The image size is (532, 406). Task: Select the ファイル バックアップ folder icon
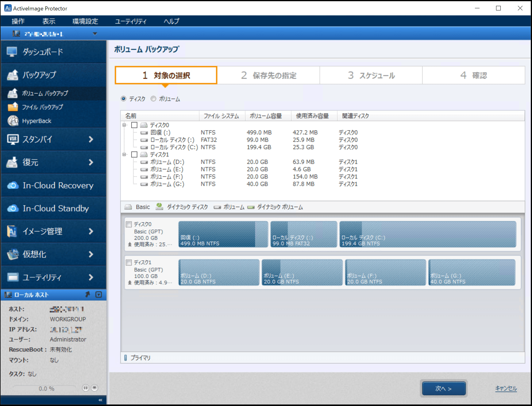coord(13,107)
